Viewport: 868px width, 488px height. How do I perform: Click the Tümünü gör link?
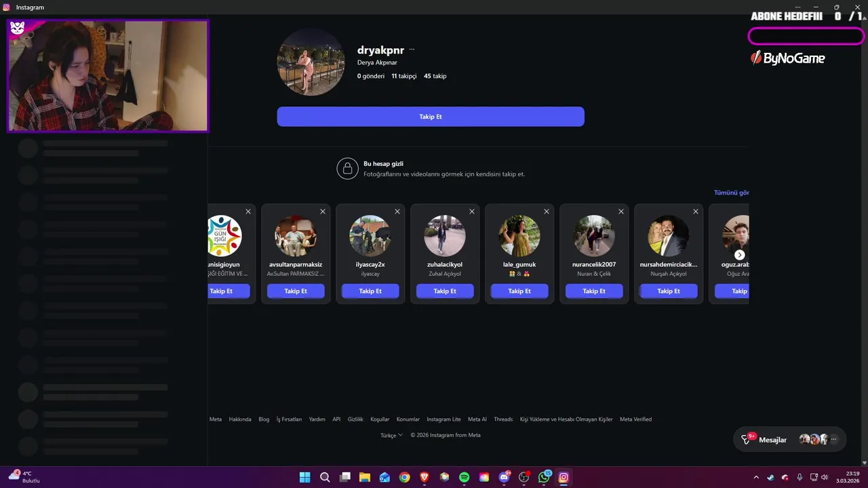731,192
